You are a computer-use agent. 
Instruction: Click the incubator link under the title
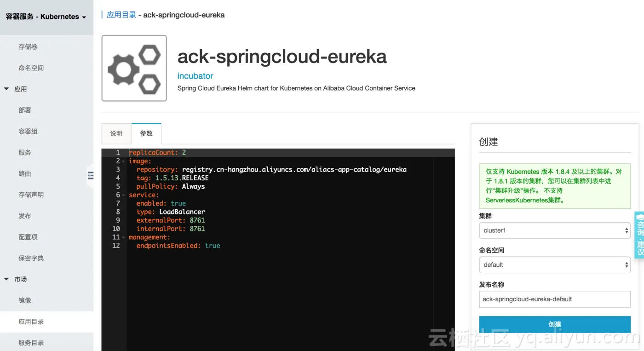195,76
